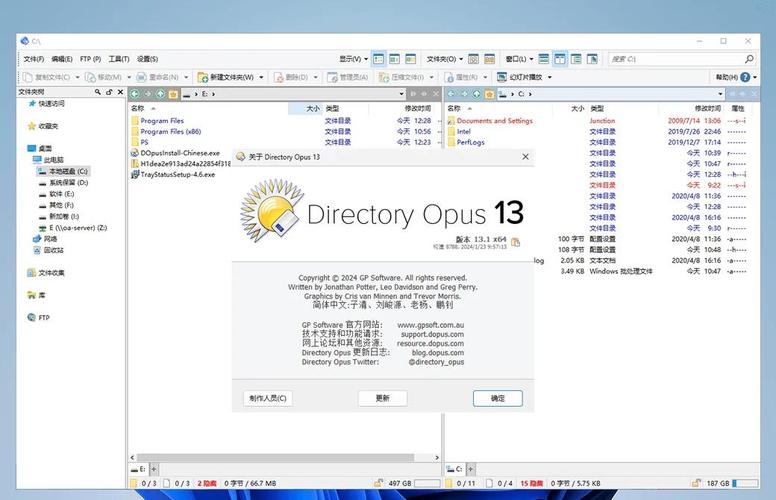This screenshot has height=500, width=776.
Task: Open DOpusInstall-Chinese.exe file
Action: (180, 153)
